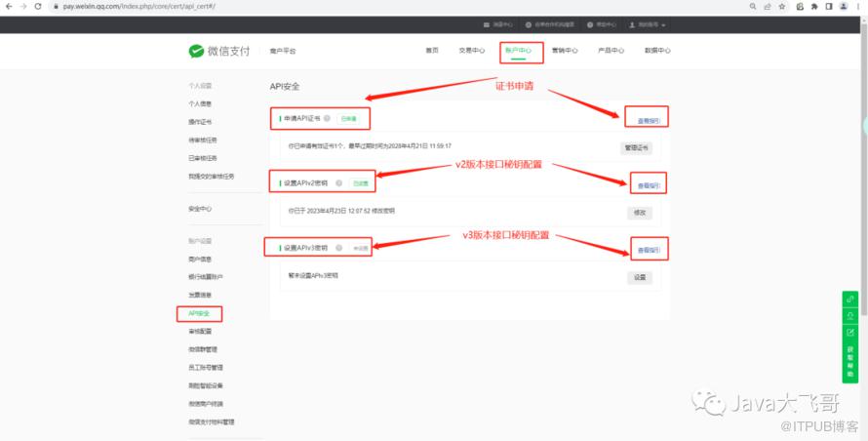Click 查看指引 for the APIv3 key
This screenshot has width=868, height=441.
pos(649,251)
